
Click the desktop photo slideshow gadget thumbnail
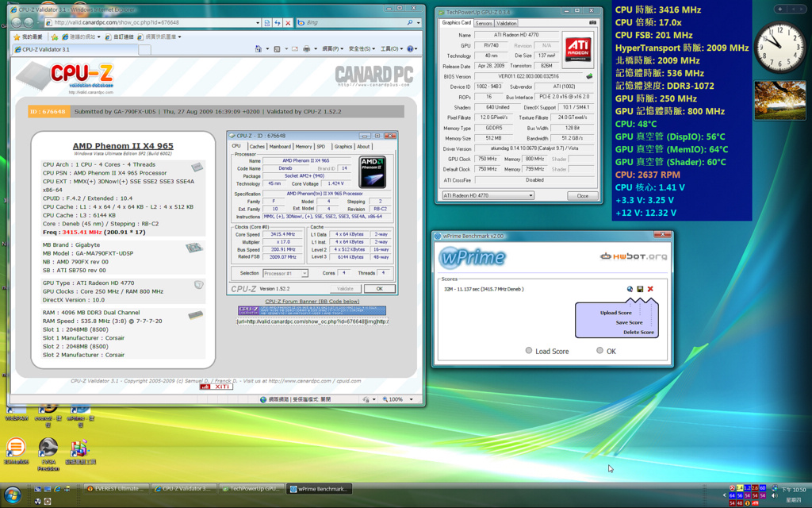[779, 101]
